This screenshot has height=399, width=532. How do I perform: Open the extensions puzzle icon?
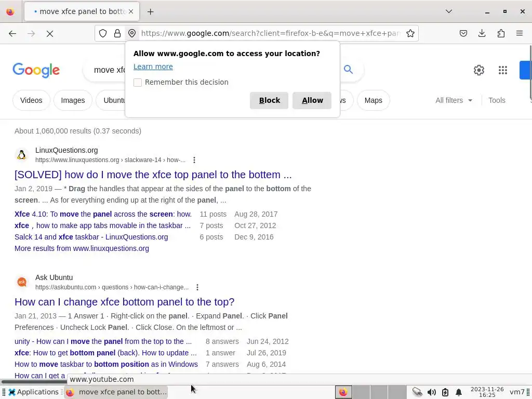click(501, 33)
